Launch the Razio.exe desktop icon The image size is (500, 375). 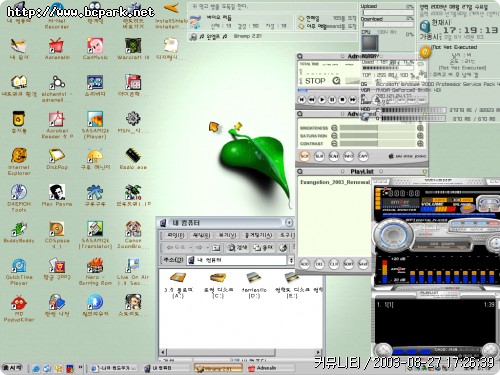tap(133, 159)
